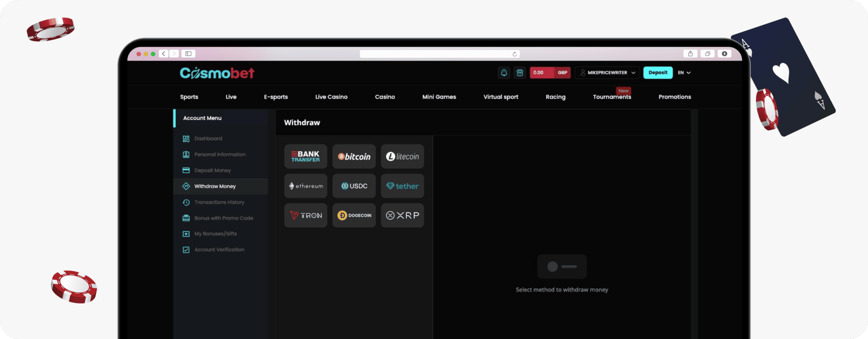
Task: Open the browser downloads icon
Action: pyautogui.click(x=724, y=54)
